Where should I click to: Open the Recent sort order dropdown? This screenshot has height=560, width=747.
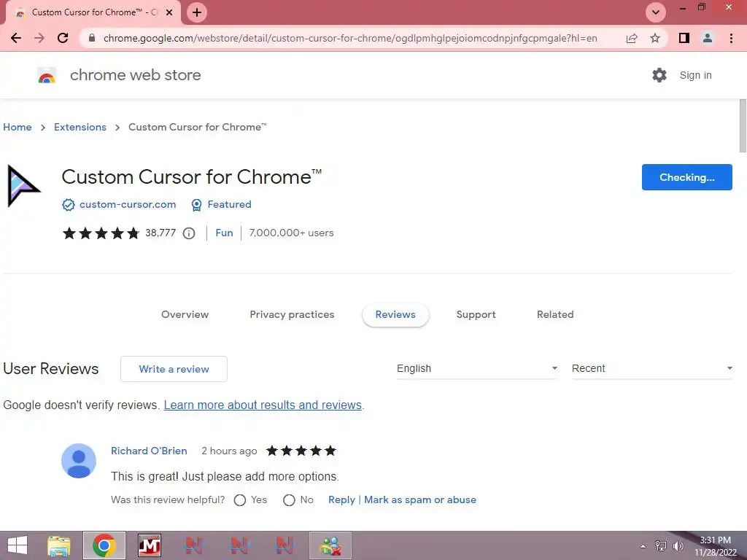tap(651, 368)
